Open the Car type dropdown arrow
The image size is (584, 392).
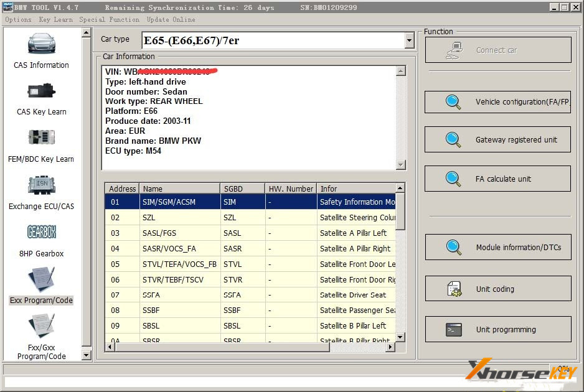409,40
